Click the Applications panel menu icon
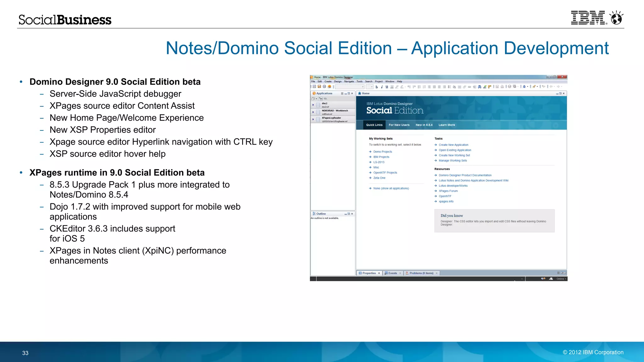Image resolution: width=644 pixels, height=362 pixels. pyautogui.click(x=342, y=93)
